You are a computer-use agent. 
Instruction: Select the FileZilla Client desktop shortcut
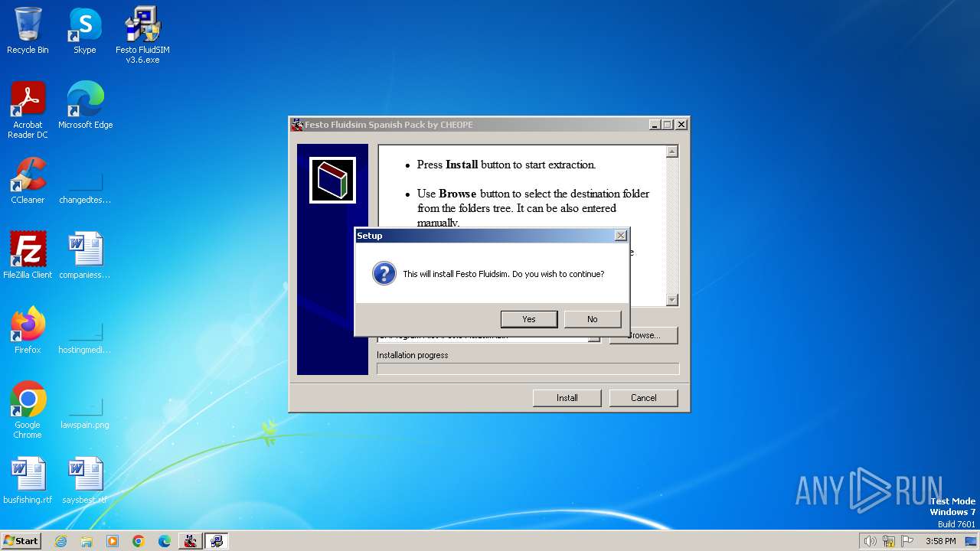[28, 256]
